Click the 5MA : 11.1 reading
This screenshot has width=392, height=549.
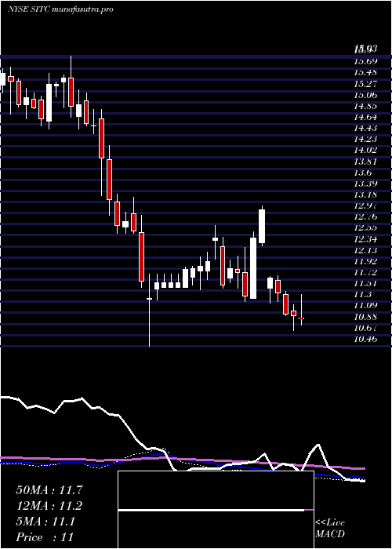coord(45,522)
